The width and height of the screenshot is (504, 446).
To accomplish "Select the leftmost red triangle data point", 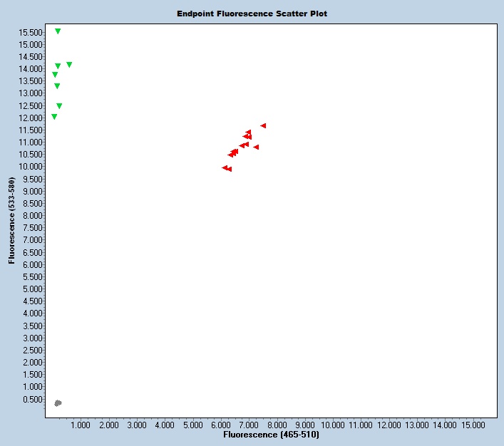I will (225, 168).
